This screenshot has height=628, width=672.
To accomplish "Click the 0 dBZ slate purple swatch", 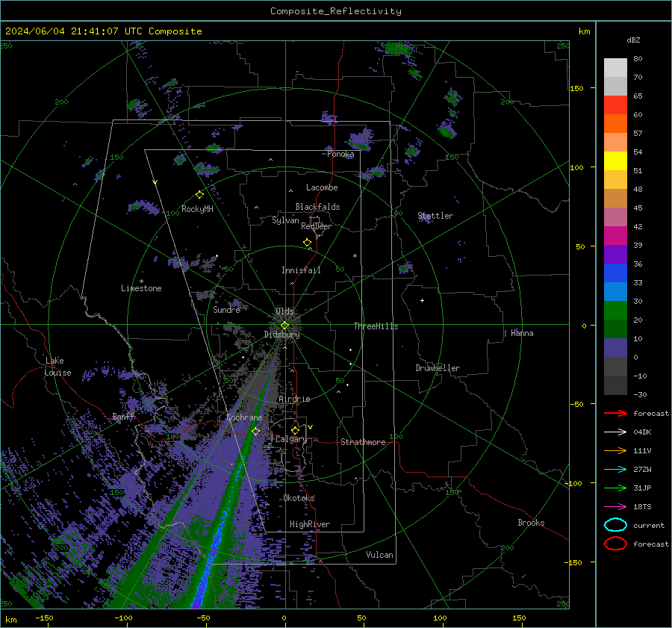I will (x=615, y=348).
